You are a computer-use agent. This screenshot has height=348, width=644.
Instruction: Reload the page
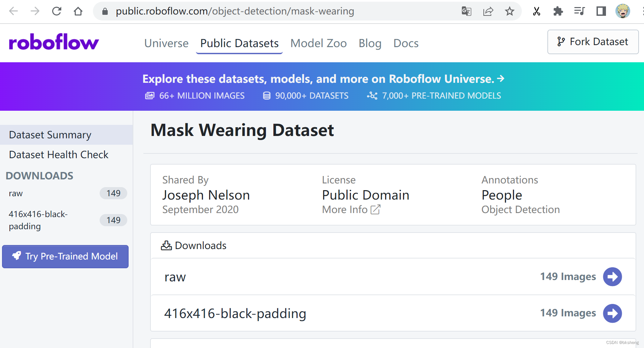coord(57,11)
